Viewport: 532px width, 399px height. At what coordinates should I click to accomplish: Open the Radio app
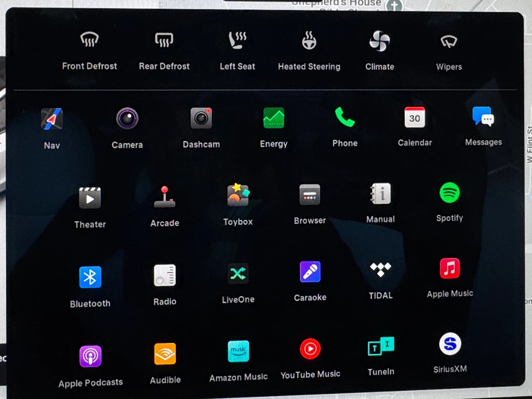(x=165, y=275)
